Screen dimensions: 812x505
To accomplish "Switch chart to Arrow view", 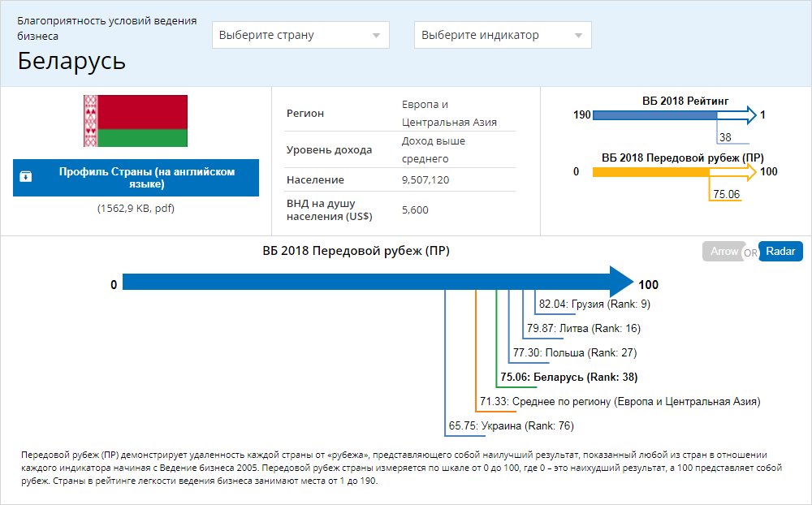I will pyautogui.click(x=723, y=252).
